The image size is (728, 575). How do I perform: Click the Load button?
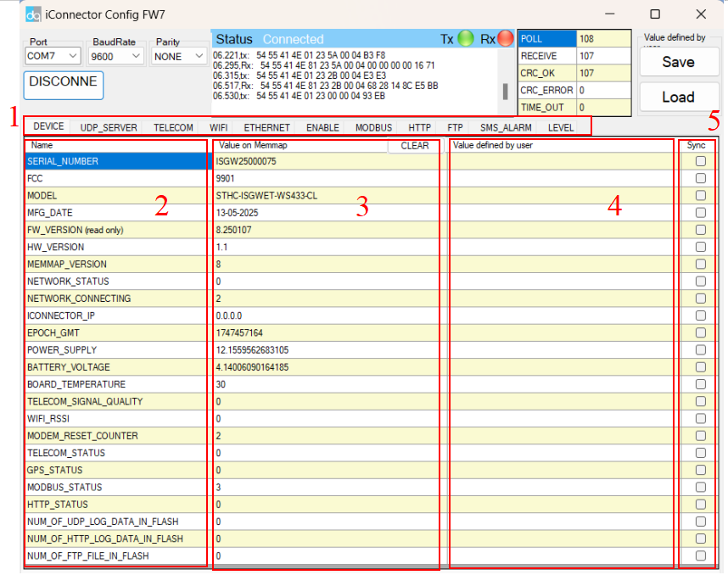678,97
